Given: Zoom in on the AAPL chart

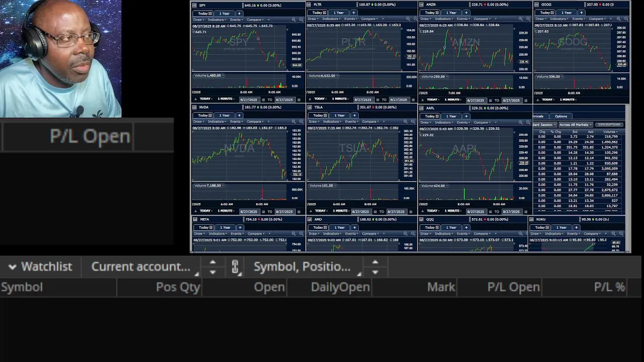Looking at the screenshot, I should coord(521,122).
